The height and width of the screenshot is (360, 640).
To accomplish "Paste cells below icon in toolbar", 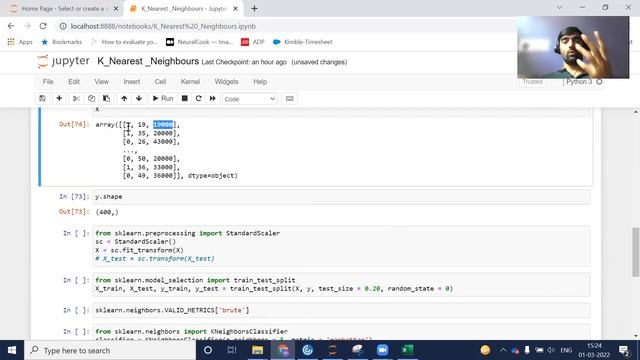I will [x=107, y=98].
